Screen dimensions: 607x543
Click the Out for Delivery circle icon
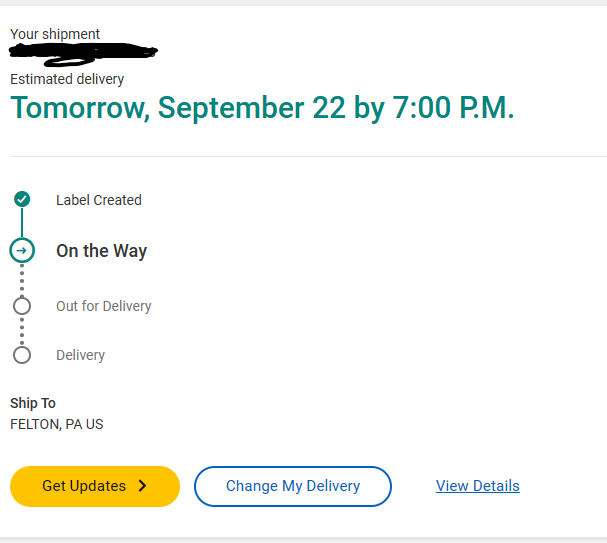22,306
